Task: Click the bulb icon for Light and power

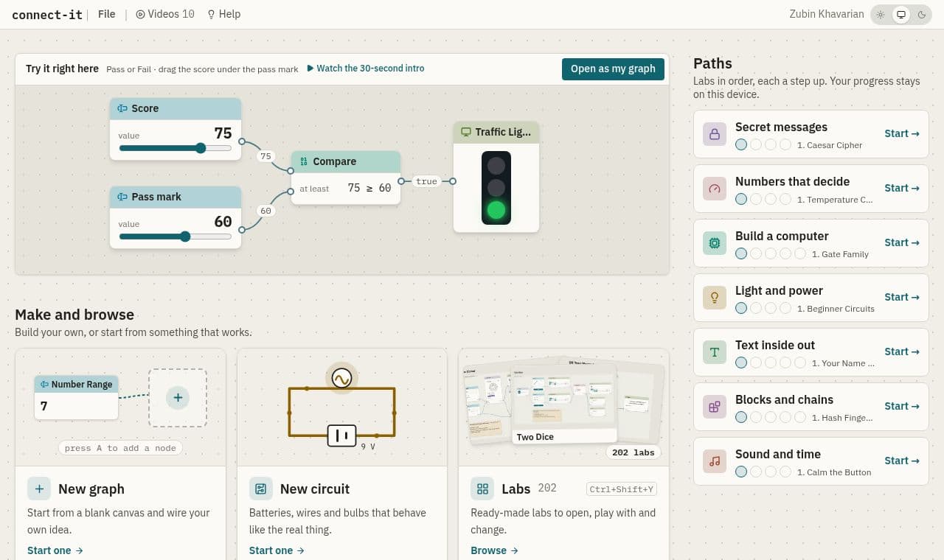Action: (x=715, y=298)
